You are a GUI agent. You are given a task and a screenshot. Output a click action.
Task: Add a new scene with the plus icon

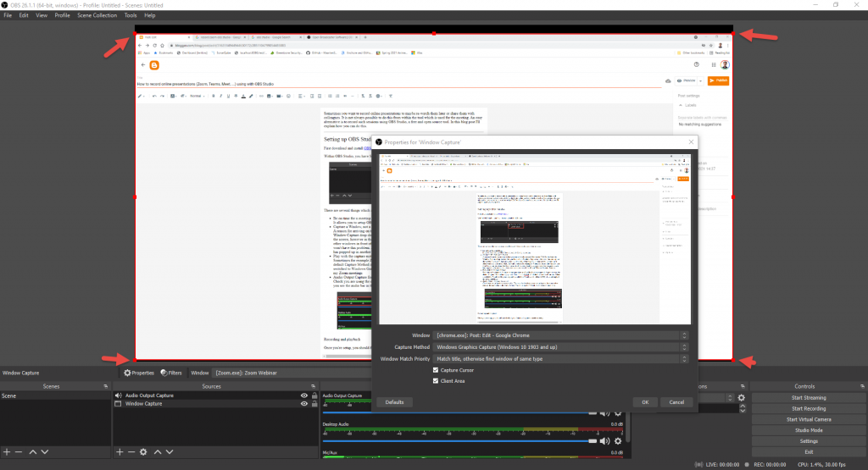coord(7,451)
